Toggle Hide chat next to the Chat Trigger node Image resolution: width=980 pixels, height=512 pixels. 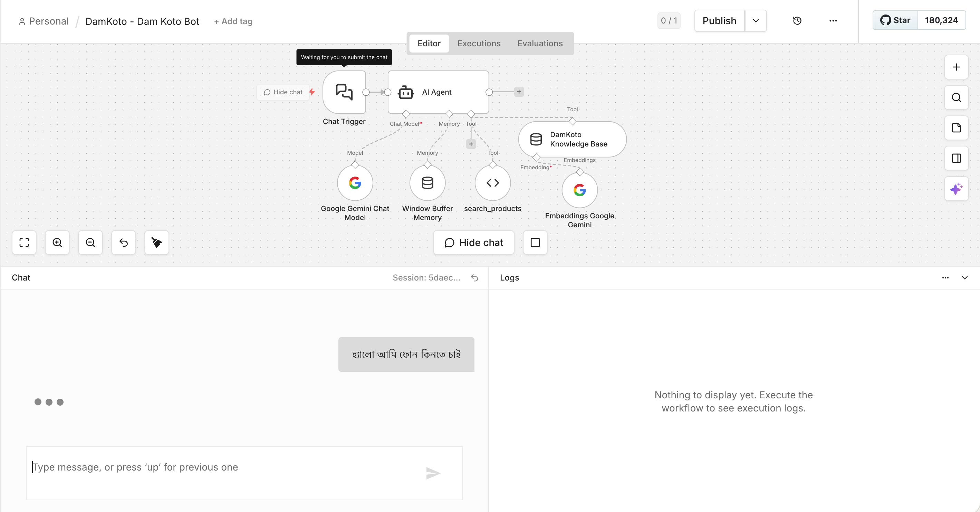(283, 92)
